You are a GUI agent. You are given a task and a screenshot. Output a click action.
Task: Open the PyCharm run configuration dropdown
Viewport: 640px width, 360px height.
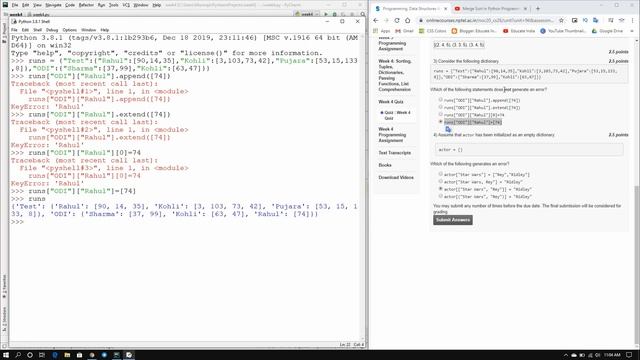click(307, 14)
